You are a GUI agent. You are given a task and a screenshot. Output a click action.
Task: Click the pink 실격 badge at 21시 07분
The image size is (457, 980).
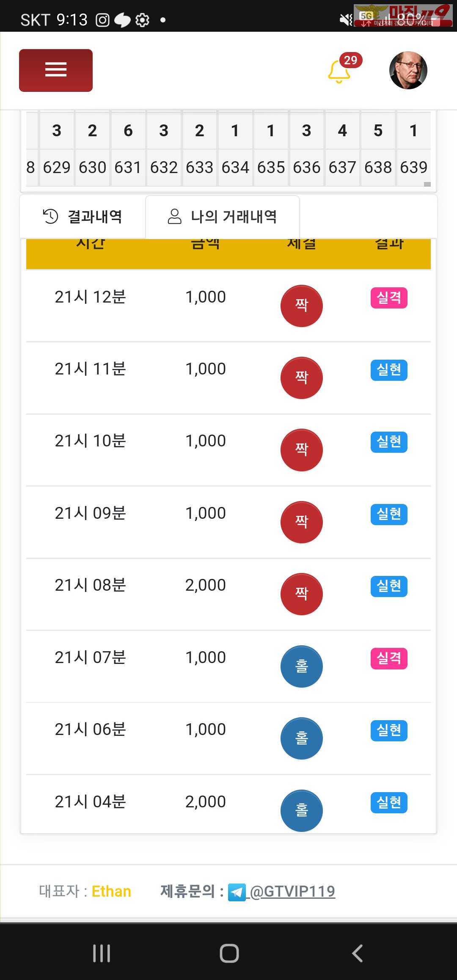389,658
